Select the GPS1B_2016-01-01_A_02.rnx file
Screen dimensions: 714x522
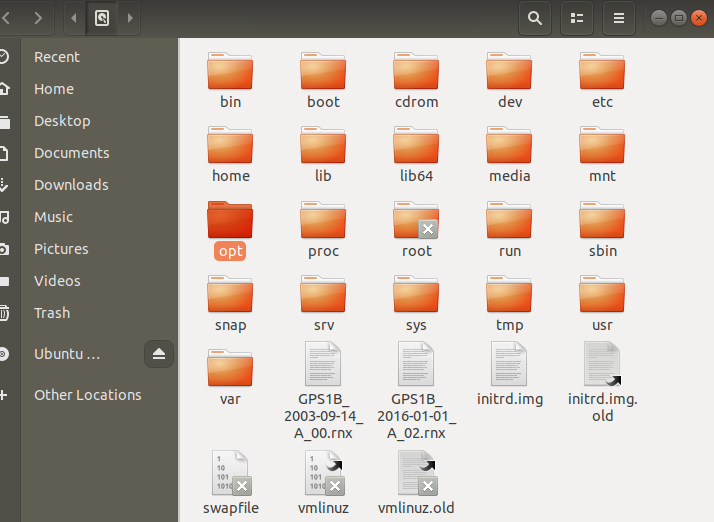416,391
